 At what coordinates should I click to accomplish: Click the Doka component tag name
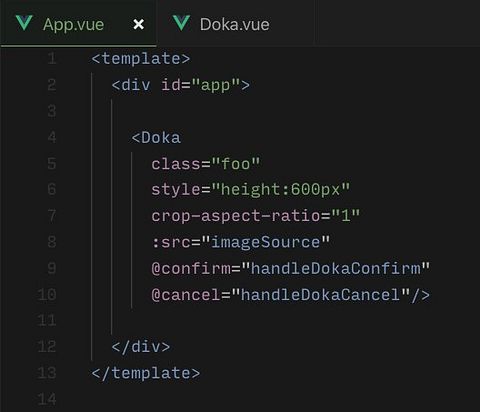(x=161, y=138)
